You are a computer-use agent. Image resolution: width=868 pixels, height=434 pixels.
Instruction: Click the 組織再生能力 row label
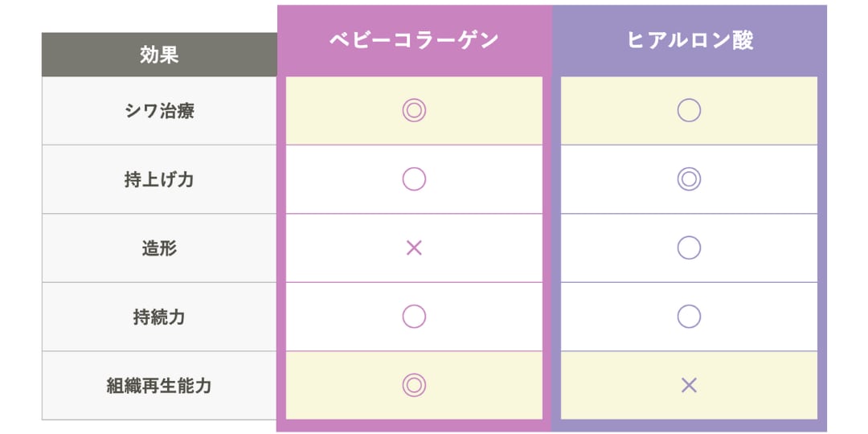point(159,386)
